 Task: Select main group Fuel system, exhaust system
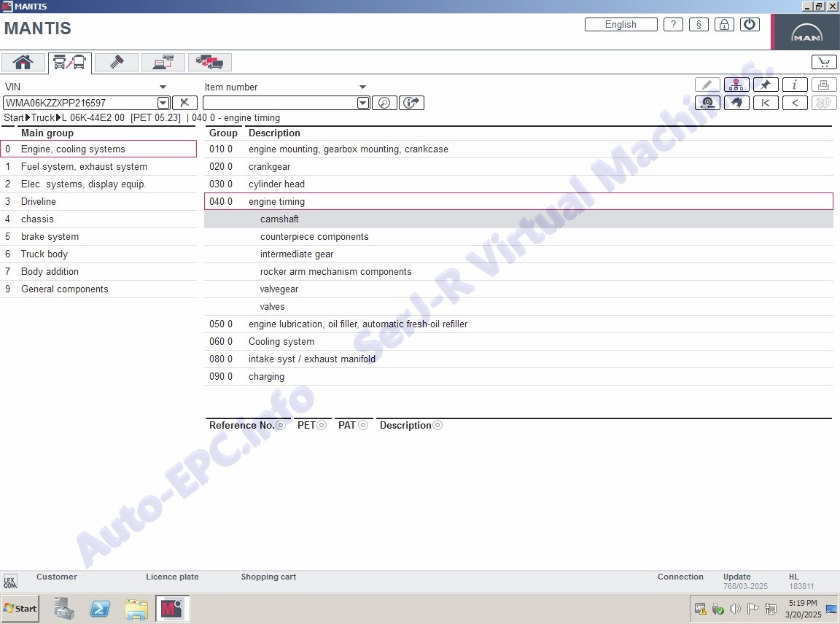click(x=98, y=167)
